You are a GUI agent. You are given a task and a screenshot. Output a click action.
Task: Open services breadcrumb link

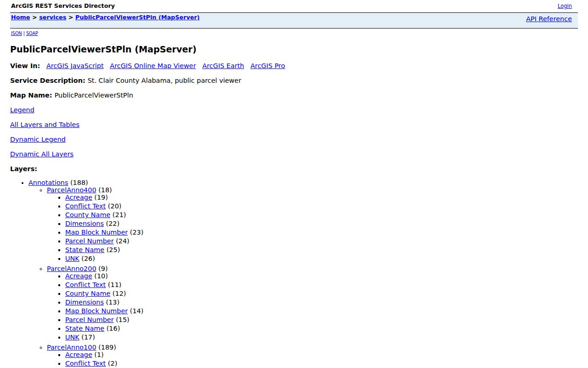tap(53, 17)
